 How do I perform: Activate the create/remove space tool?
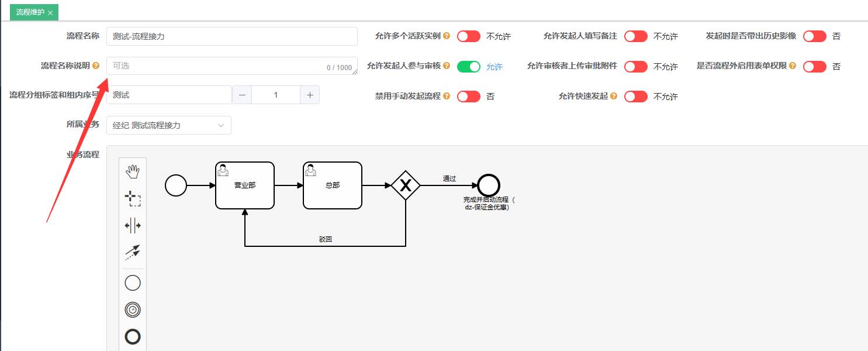[133, 225]
